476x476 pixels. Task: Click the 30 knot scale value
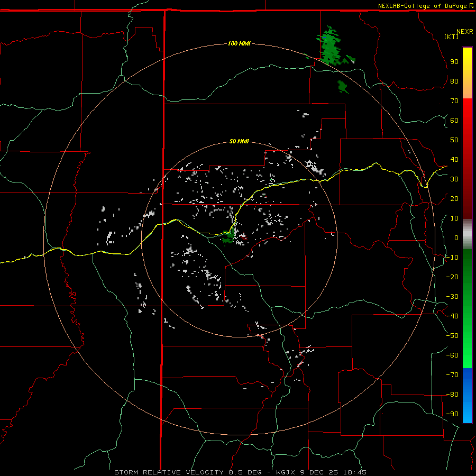[454, 179]
